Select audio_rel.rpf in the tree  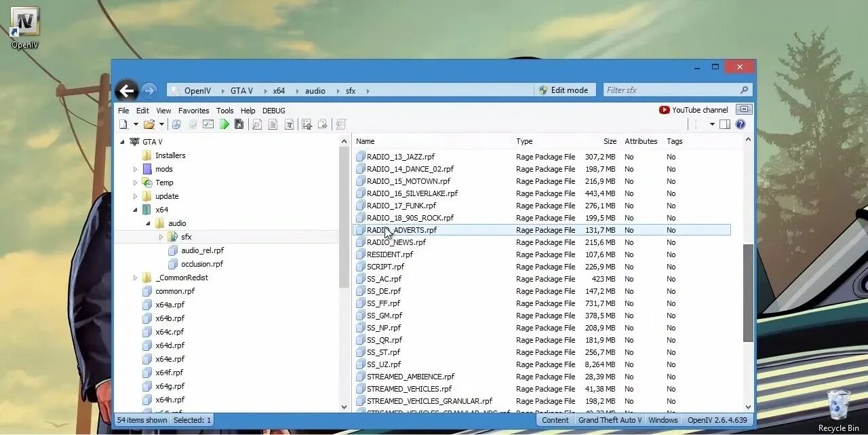click(x=202, y=250)
